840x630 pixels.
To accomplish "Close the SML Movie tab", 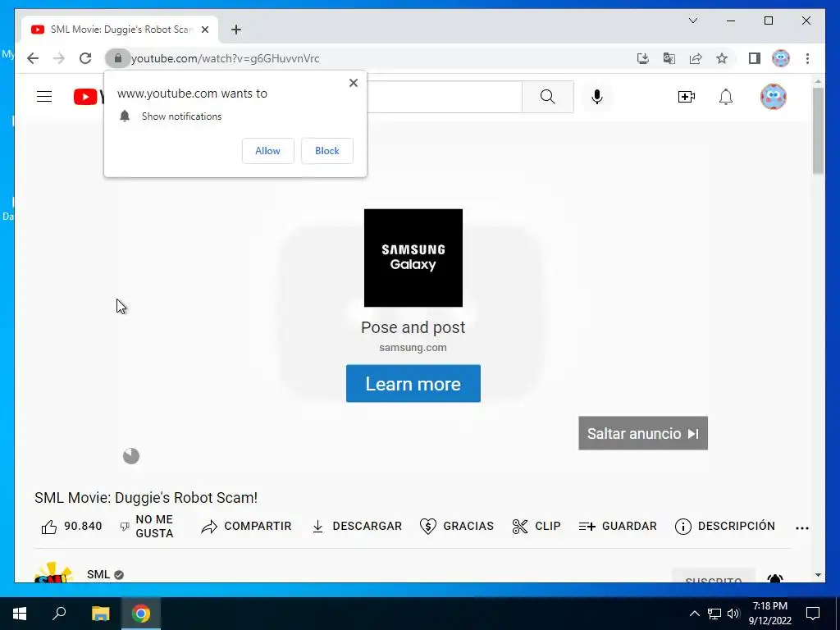I will coord(204,30).
